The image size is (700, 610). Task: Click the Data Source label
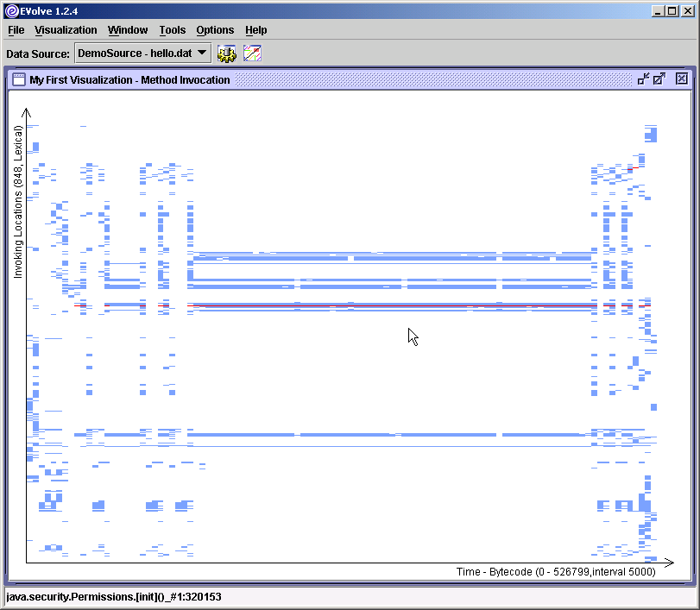(38, 54)
